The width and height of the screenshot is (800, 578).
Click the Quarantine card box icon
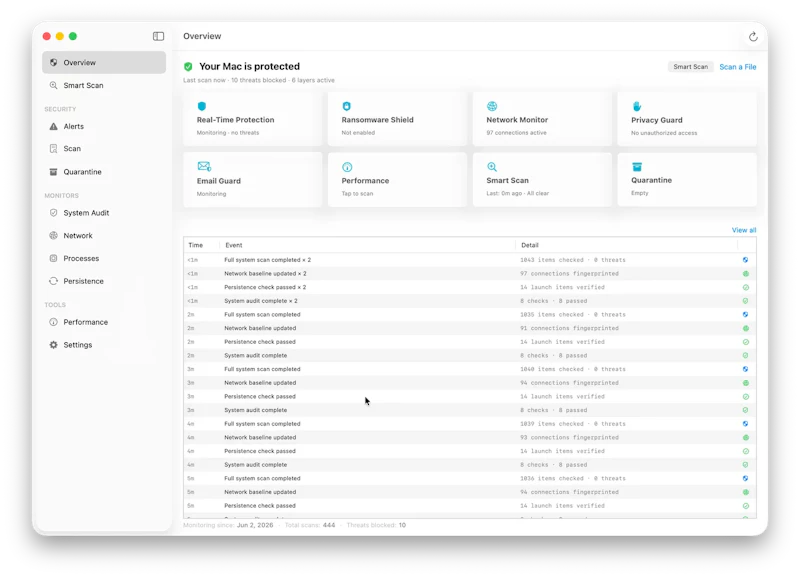point(637,167)
